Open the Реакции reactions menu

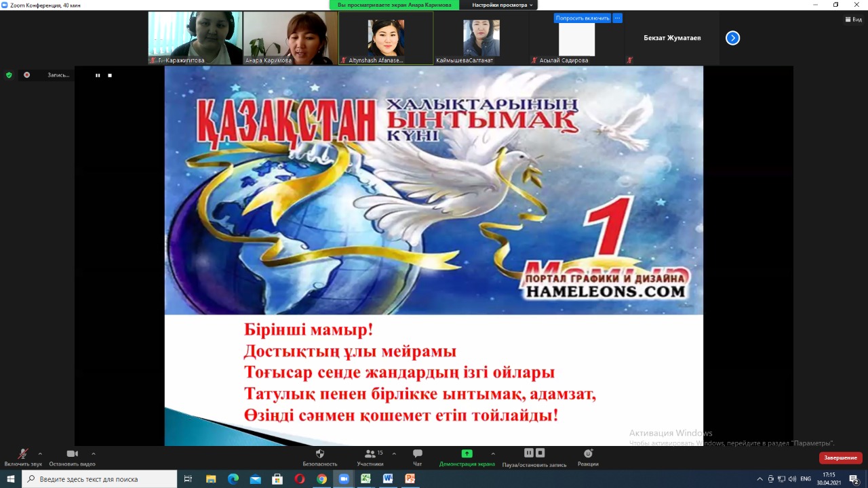(x=588, y=457)
